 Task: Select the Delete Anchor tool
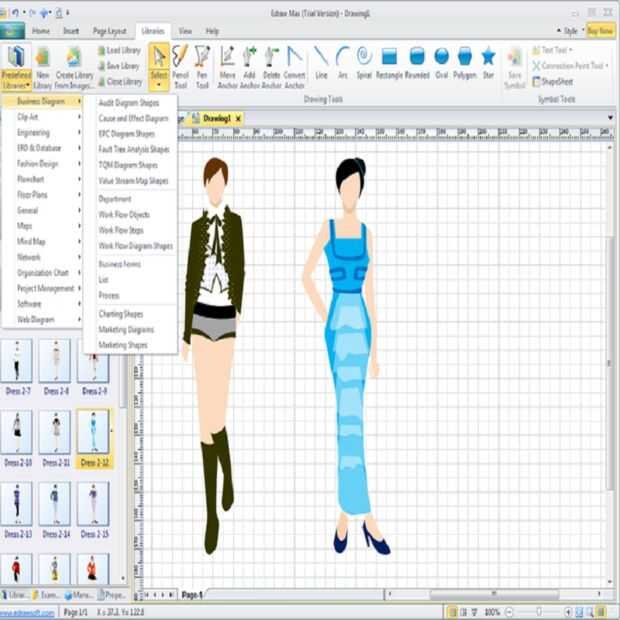tap(272, 67)
